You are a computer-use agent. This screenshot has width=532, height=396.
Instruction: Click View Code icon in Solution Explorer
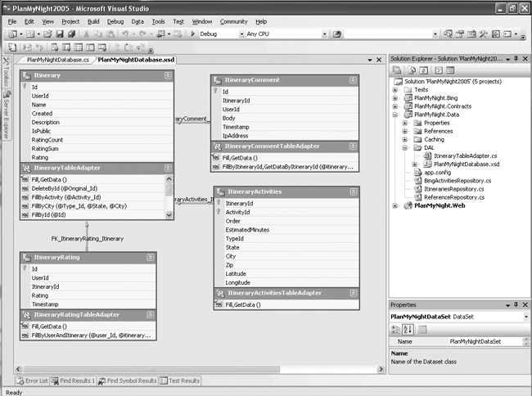pos(439,70)
